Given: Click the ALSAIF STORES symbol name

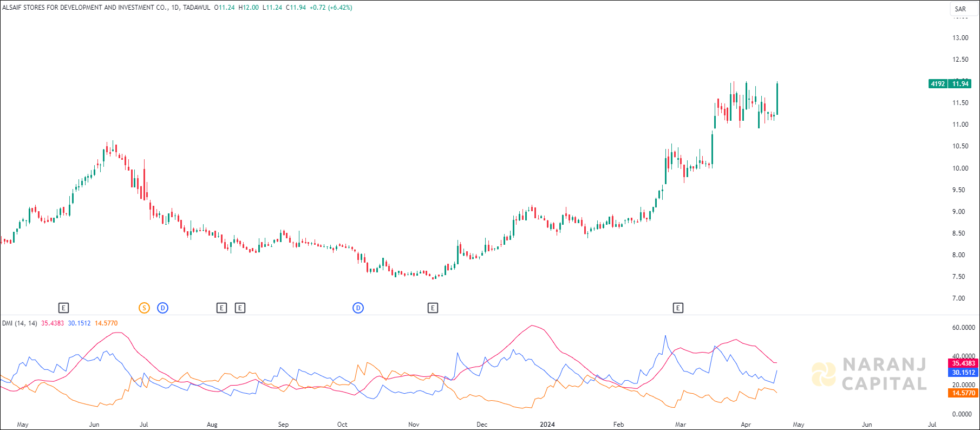Looking at the screenshot, I should point(84,8).
